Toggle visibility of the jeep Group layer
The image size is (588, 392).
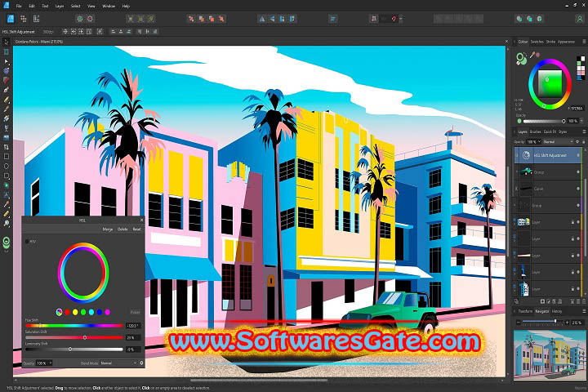pos(578,172)
